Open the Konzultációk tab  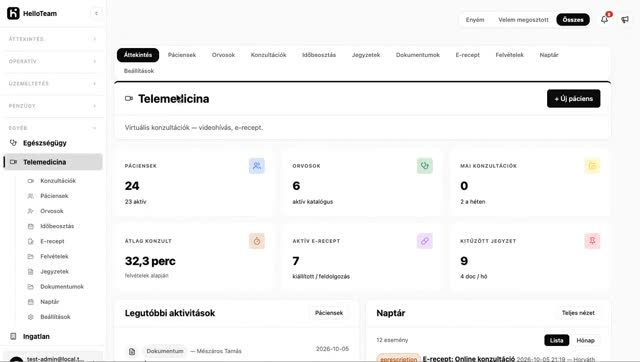click(269, 55)
